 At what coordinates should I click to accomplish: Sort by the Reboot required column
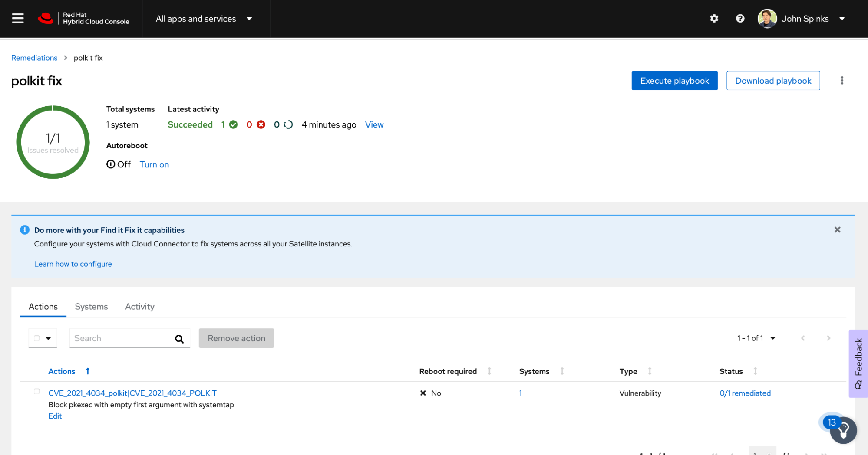coord(489,371)
